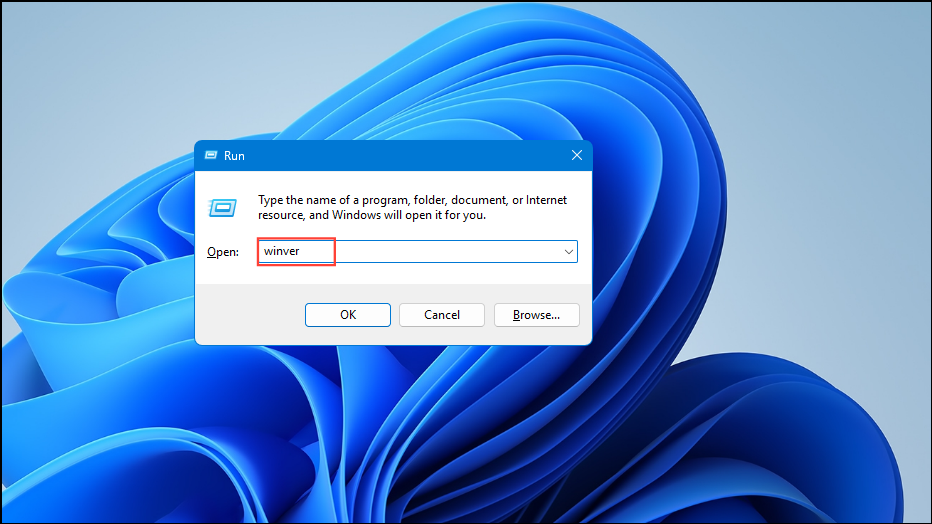Expand the Open command history dropdown

pyautogui.click(x=568, y=252)
